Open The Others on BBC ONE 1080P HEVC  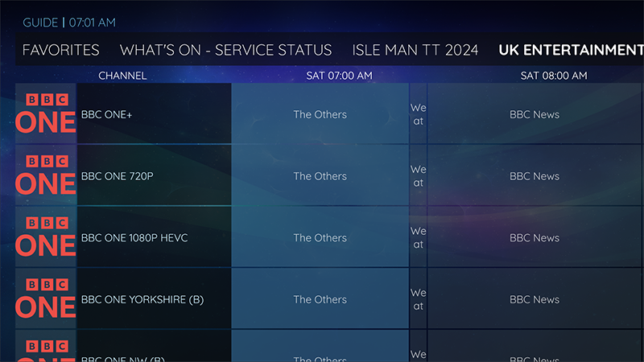tap(320, 238)
